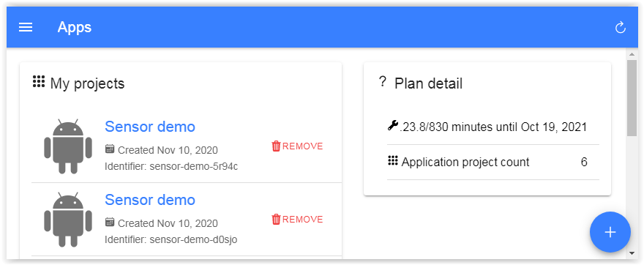Click grid icon beside Application project count

[x=393, y=160]
